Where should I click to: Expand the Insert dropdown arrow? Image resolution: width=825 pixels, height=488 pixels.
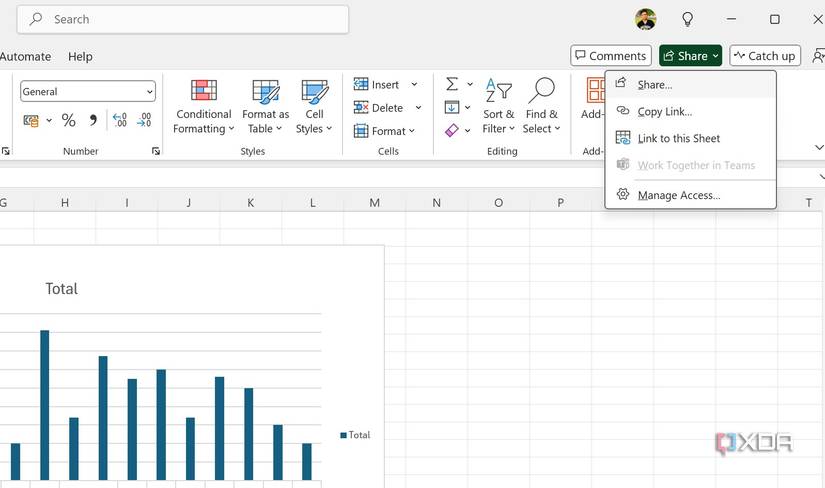[x=415, y=84]
